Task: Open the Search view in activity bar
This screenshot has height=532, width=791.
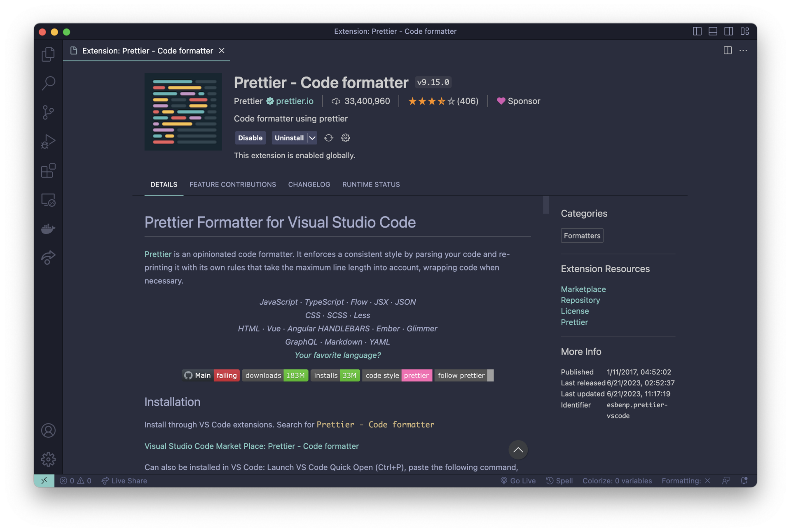Action: (x=48, y=83)
